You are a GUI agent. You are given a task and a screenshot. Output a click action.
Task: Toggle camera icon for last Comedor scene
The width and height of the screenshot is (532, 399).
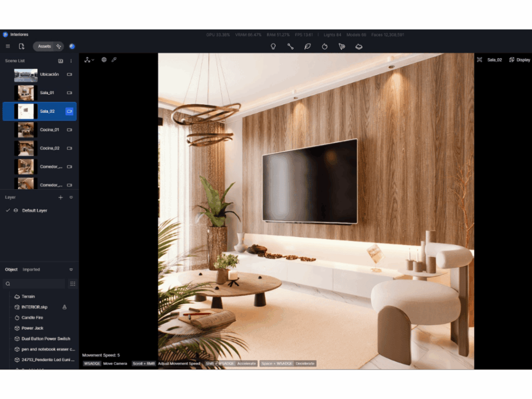coord(70,185)
